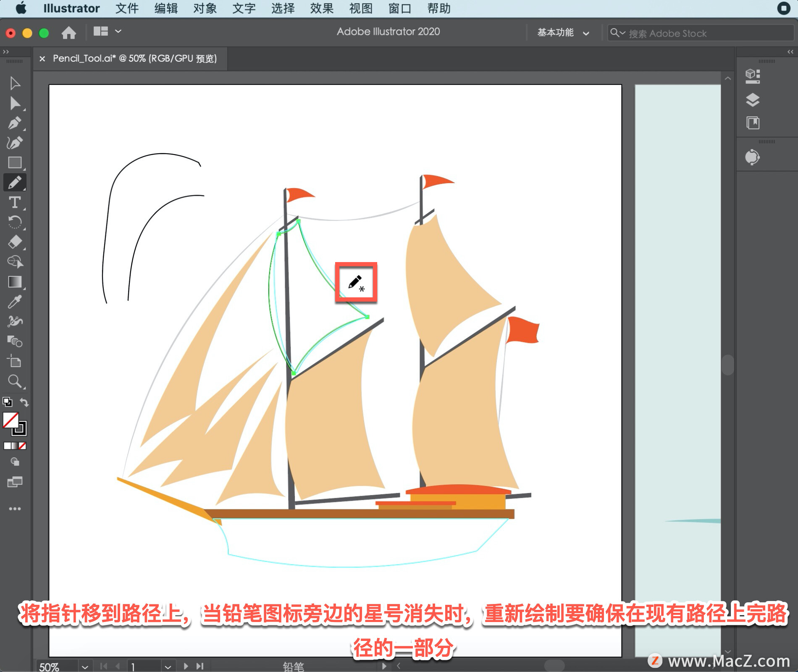Open the 选择 menu
The height and width of the screenshot is (672, 798).
(x=283, y=8)
